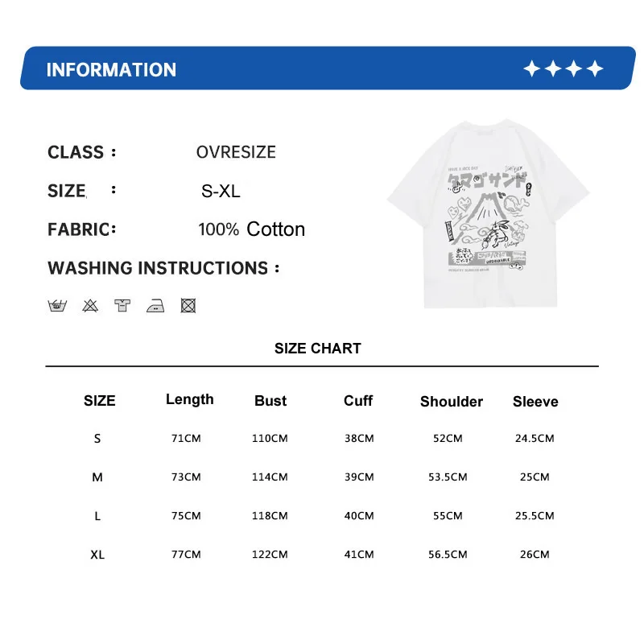Click the second white star in banner
This screenshot has width=644, height=644.
pos(553,68)
